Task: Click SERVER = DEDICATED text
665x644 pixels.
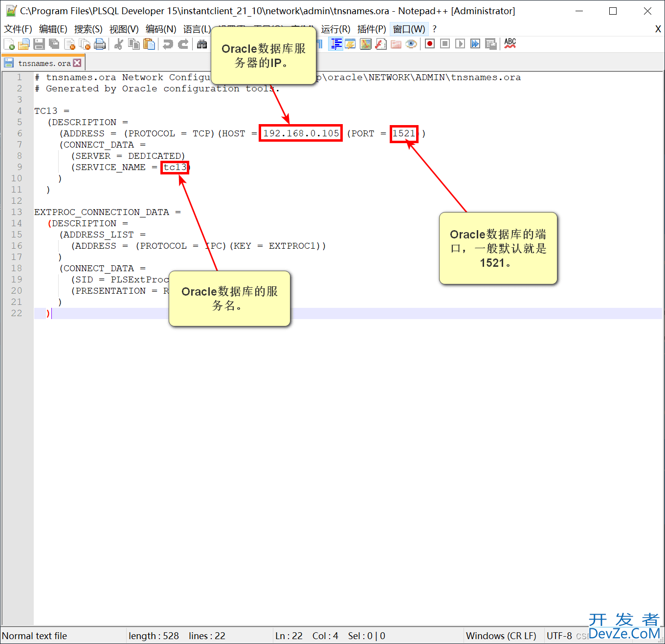Action: tap(128, 156)
